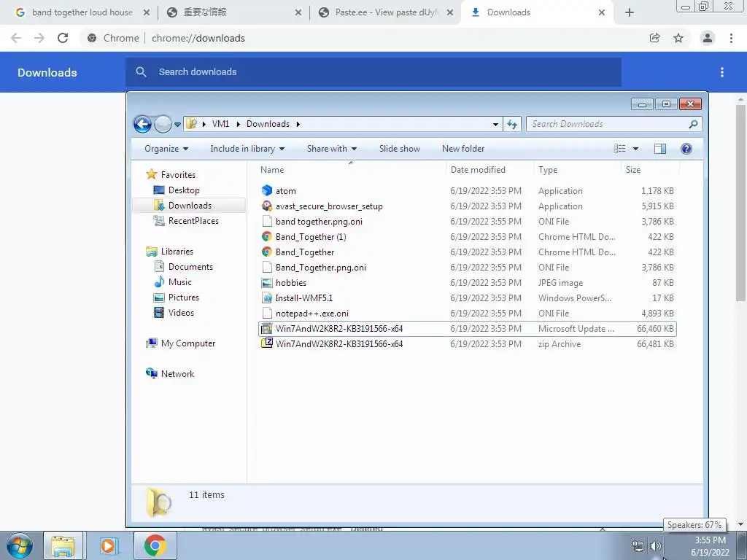Select Band_Together (1) Chrome file icon
Viewport: 747px width, 560px height.
267,237
